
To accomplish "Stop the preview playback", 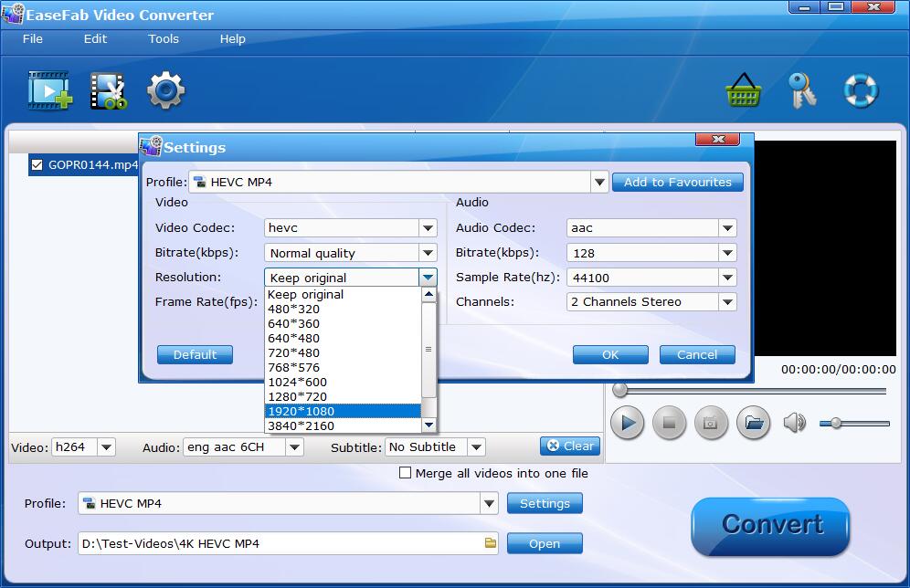I will (669, 423).
